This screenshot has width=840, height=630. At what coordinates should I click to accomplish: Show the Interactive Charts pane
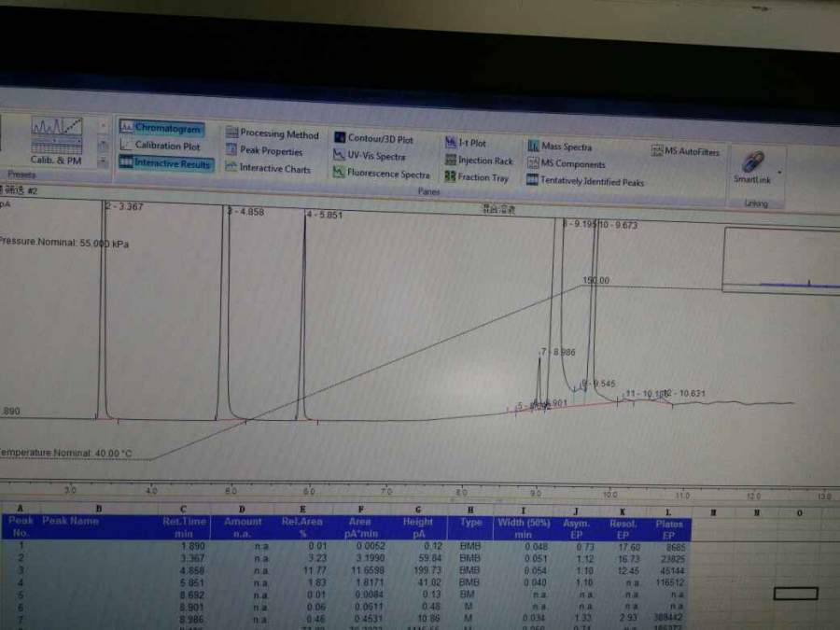(268, 168)
